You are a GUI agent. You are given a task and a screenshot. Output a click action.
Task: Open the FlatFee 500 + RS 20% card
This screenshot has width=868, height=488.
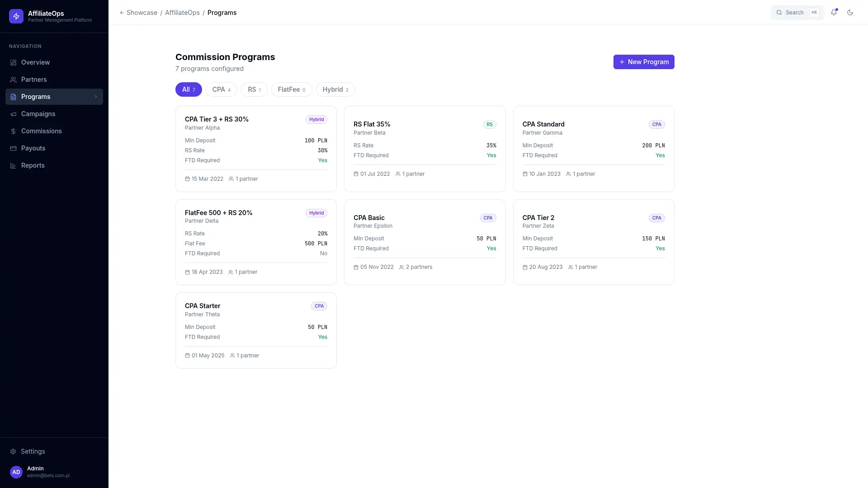(256, 242)
